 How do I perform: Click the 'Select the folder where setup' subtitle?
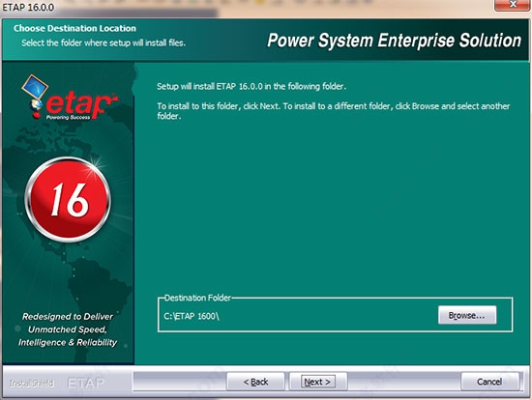(x=103, y=43)
